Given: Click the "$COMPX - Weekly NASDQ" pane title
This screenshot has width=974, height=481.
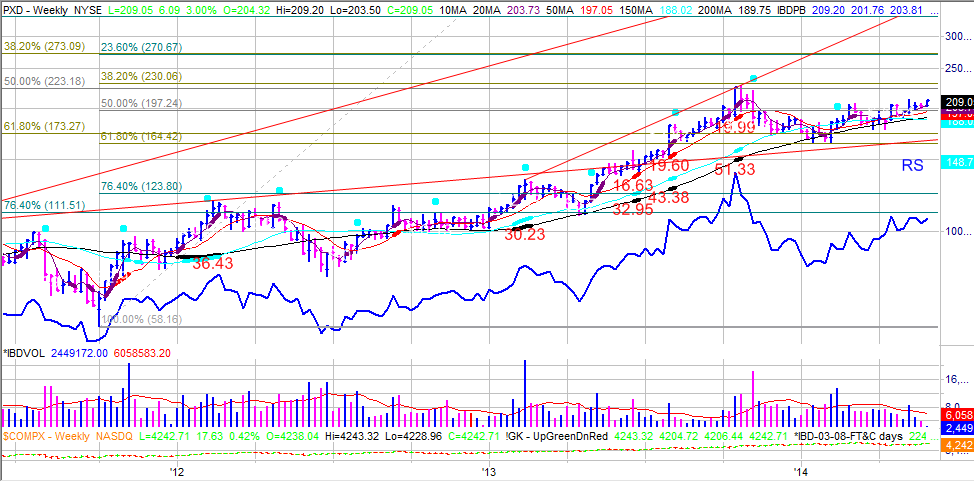Looking at the screenshot, I should [66, 437].
